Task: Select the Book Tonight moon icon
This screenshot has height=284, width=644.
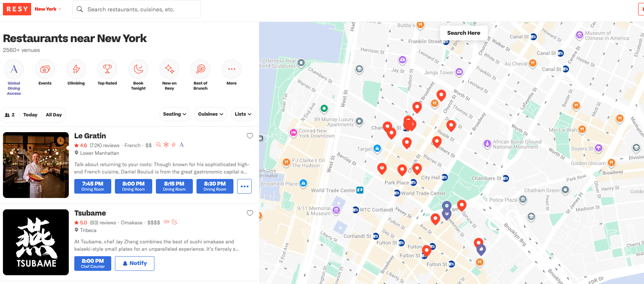Action: [138, 69]
